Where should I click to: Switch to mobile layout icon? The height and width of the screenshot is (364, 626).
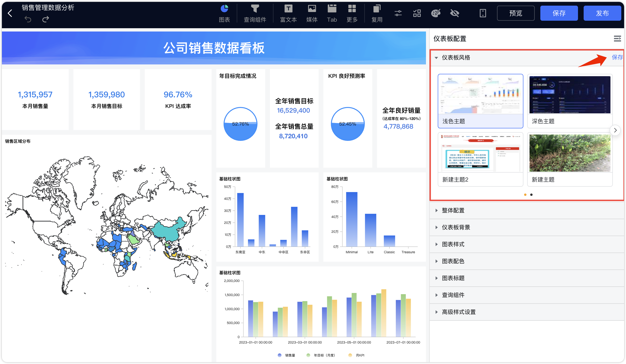[483, 13]
